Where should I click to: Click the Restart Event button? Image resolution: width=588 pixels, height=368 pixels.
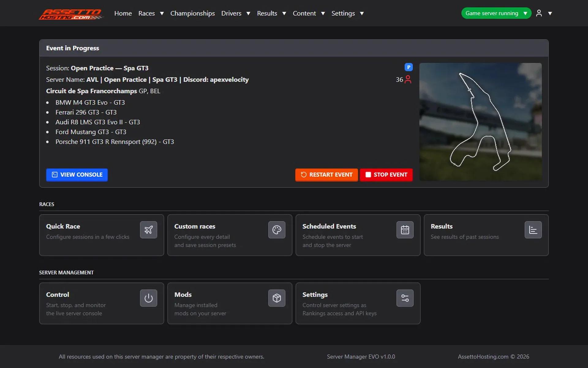[326, 175]
